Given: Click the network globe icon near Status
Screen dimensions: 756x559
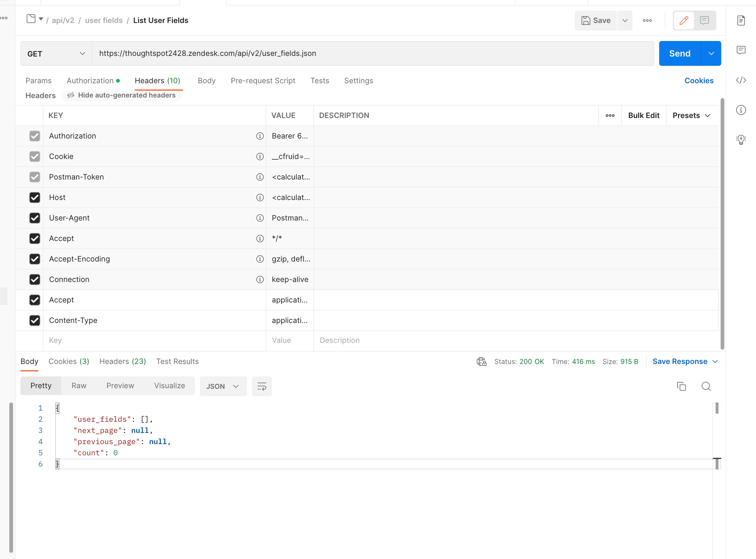Looking at the screenshot, I should tap(481, 361).
